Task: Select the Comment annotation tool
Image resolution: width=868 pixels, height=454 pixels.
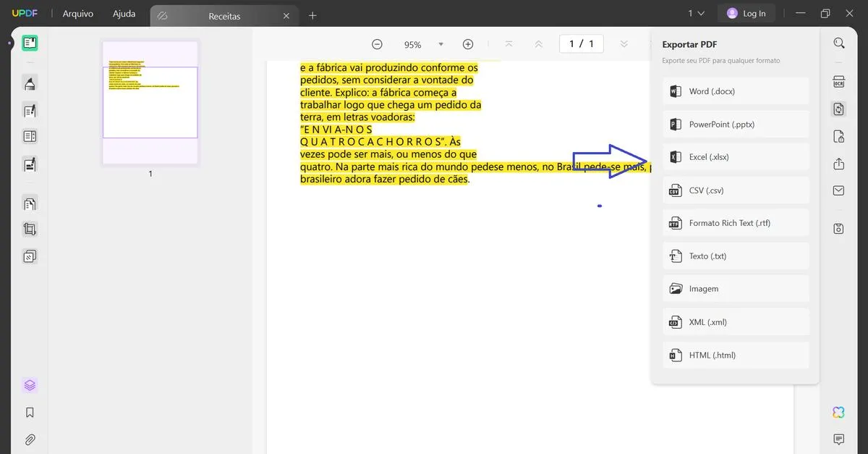Action: (30, 83)
